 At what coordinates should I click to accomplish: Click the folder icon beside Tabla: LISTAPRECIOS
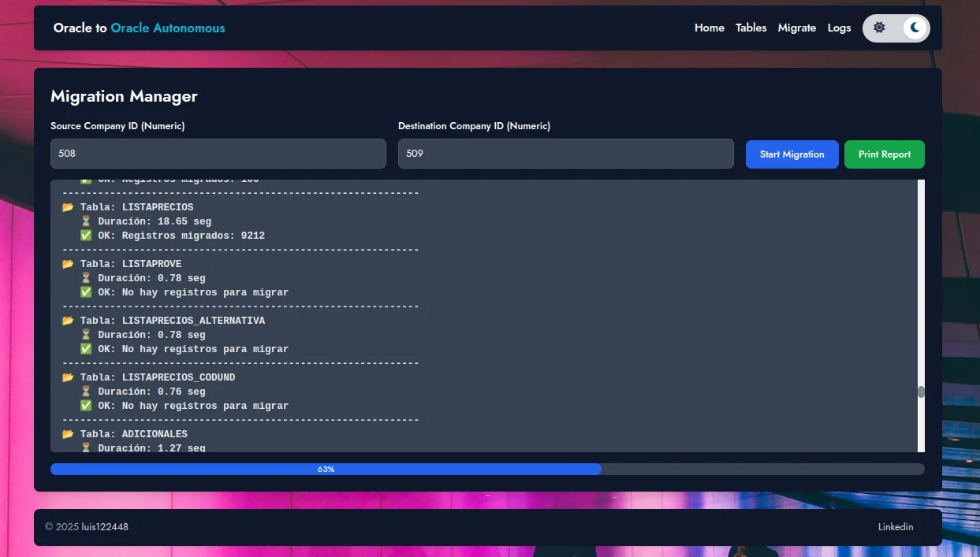[68, 207]
